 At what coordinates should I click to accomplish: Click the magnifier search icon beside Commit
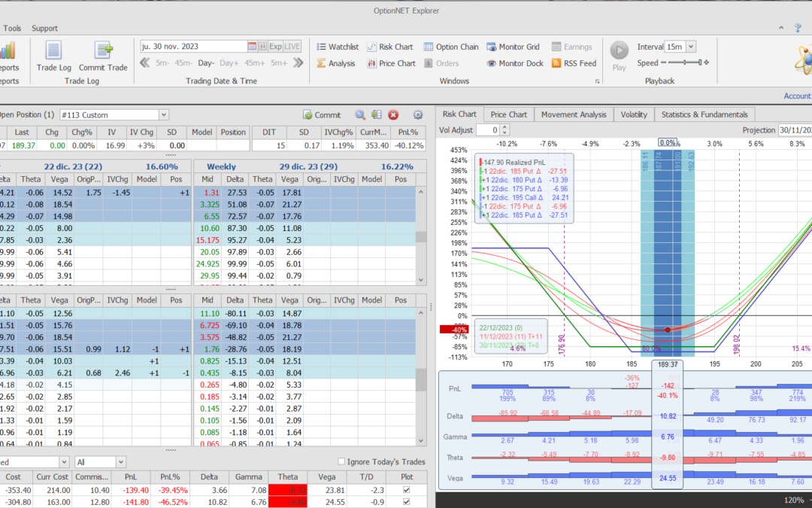pos(360,115)
